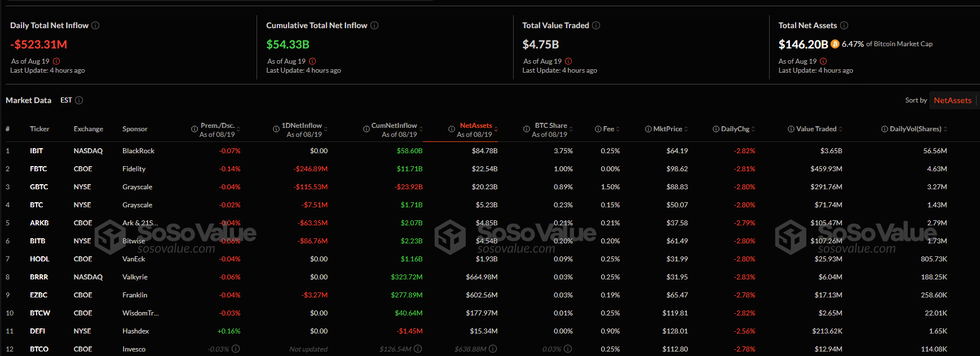Click info icon next to BTCO $126.54M inflow
This screenshot has width=980, height=356.
point(418,349)
